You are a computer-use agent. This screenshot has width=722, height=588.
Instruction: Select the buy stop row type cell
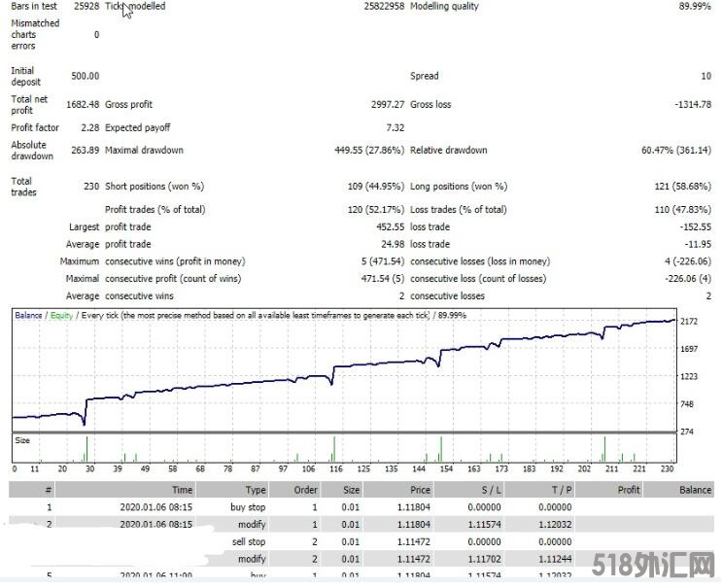click(248, 508)
